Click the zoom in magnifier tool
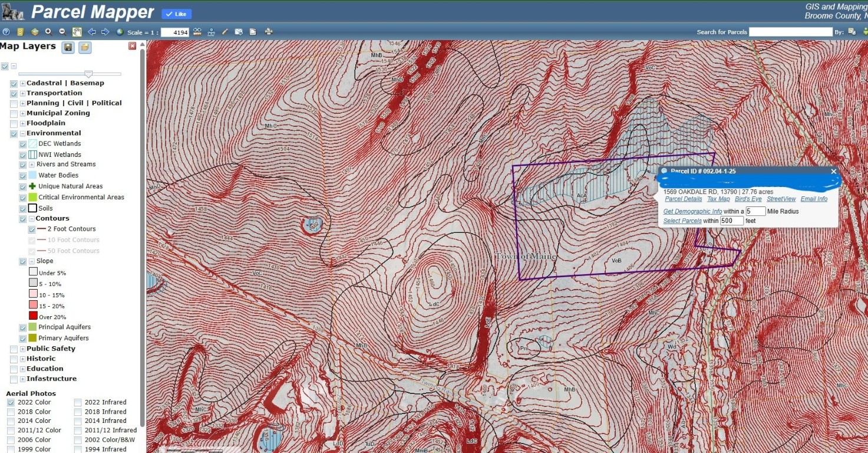Viewport: 868px width, 453px height. coord(48,32)
